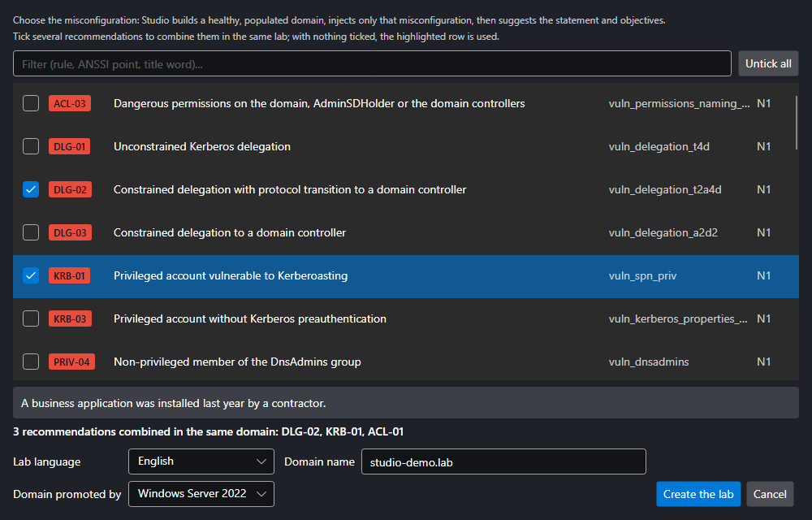The height and width of the screenshot is (520, 812).
Task: Open the Domain promoted by dropdown
Action: click(201, 494)
